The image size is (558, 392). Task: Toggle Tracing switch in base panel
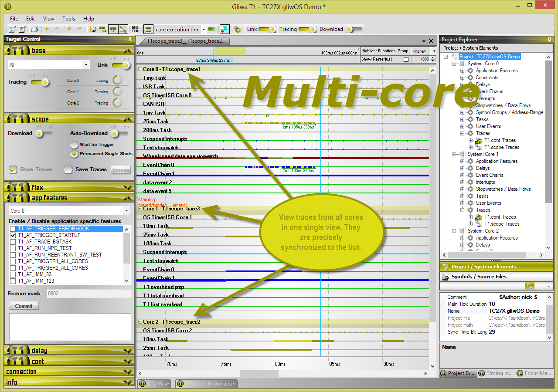pyautogui.click(x=39, y=82)
